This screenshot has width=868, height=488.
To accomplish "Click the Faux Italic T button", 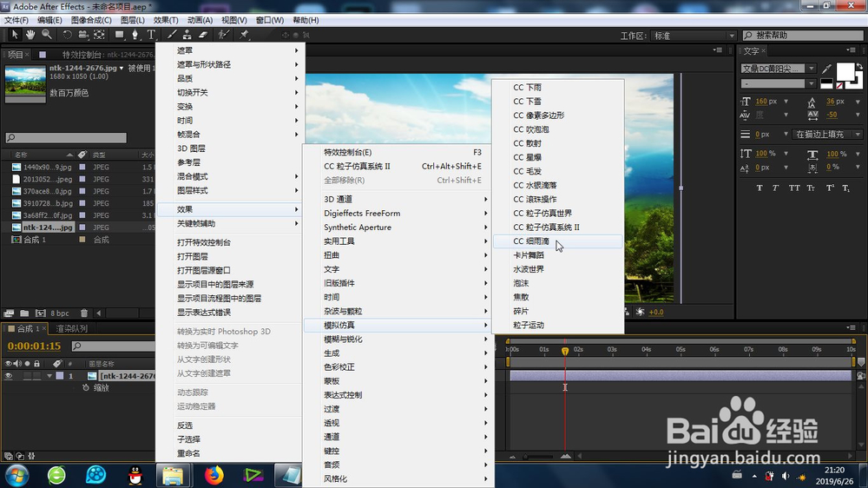I will click(x=775, y=188).
